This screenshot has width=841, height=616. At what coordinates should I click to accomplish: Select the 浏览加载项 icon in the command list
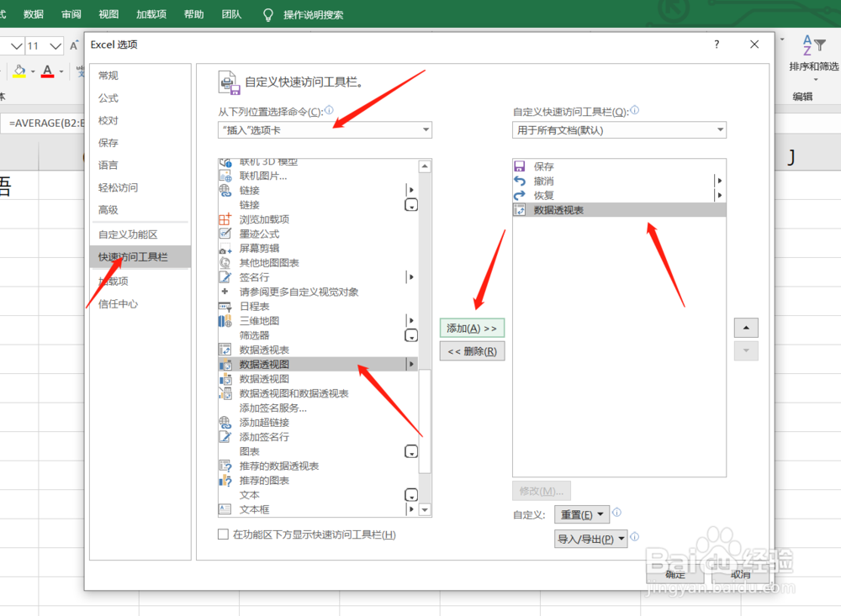click(225, 219)
